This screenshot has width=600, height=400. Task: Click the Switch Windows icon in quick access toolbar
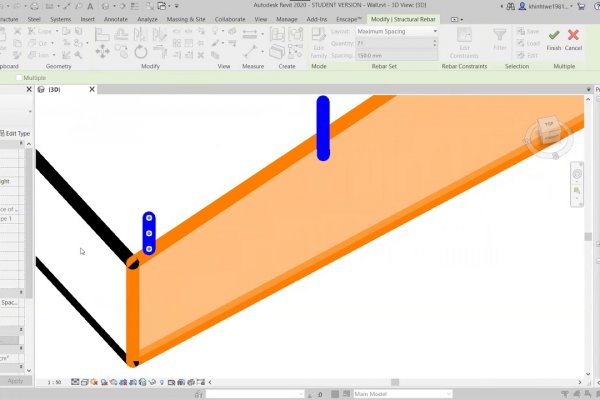coord(162,6)
